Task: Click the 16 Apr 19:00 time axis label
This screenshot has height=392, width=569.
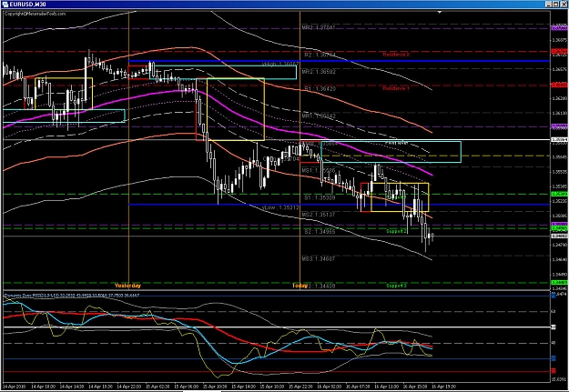Action: tap(443, 387)
